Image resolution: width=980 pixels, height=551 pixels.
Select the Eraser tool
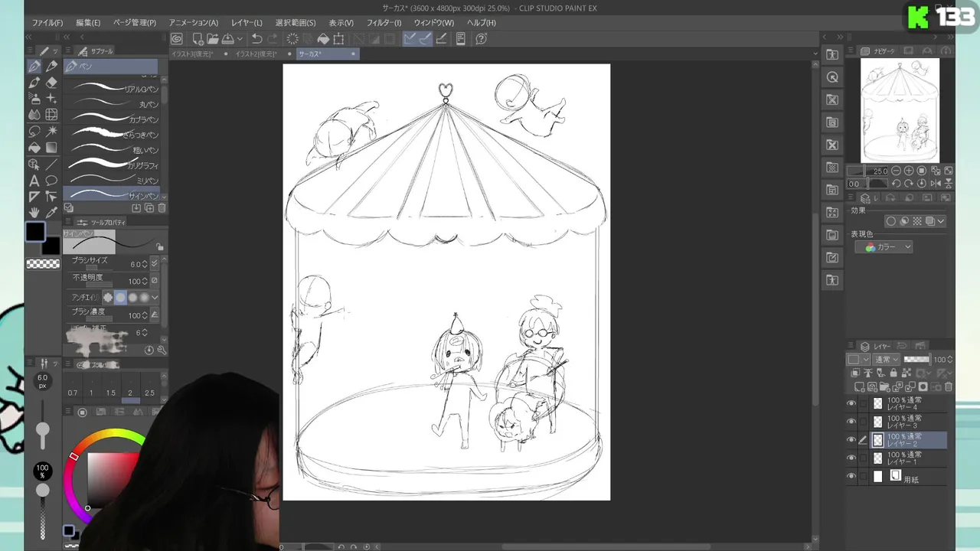click(51, 83)
